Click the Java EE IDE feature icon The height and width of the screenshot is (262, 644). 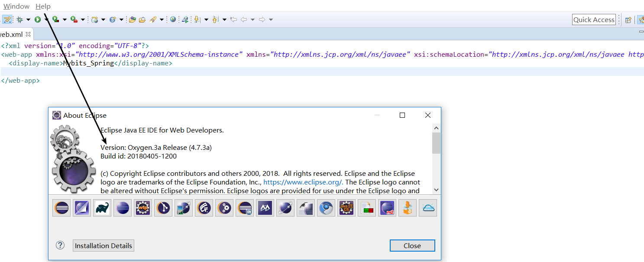[x=346, y=207]
